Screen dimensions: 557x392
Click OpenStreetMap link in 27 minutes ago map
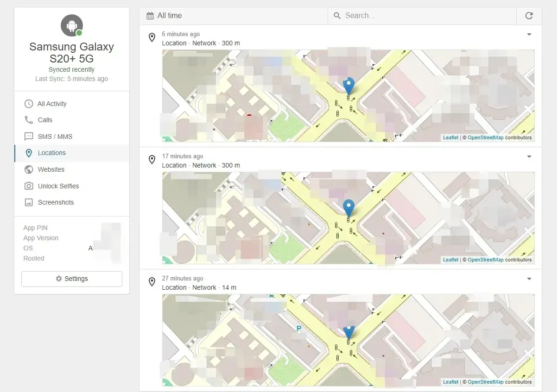485,382
